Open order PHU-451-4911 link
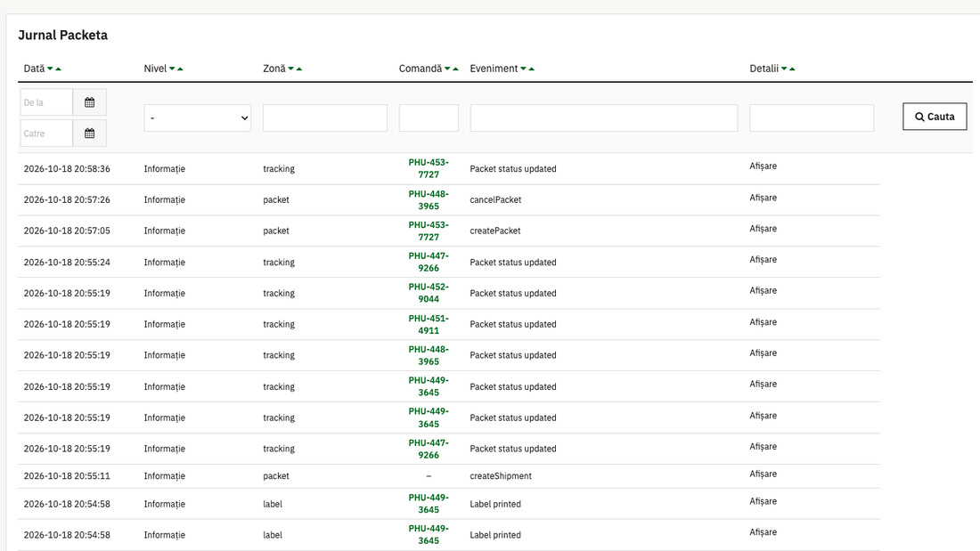 click(429, 324)
